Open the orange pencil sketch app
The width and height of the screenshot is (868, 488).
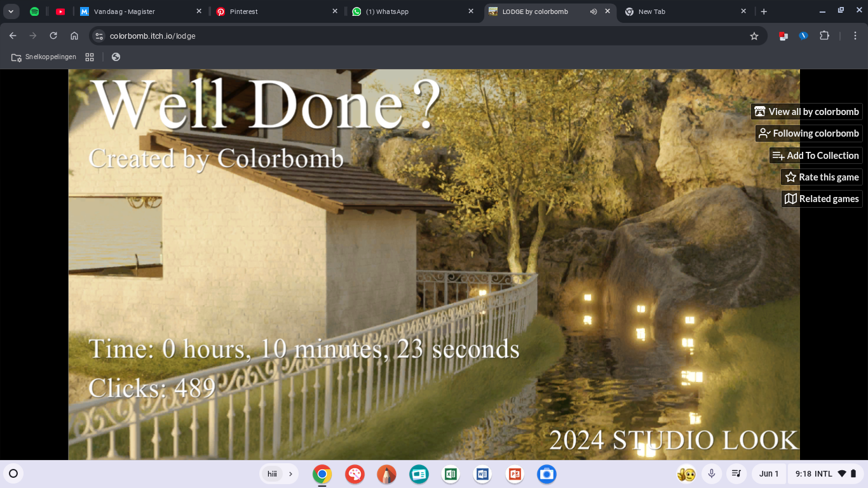386,474
